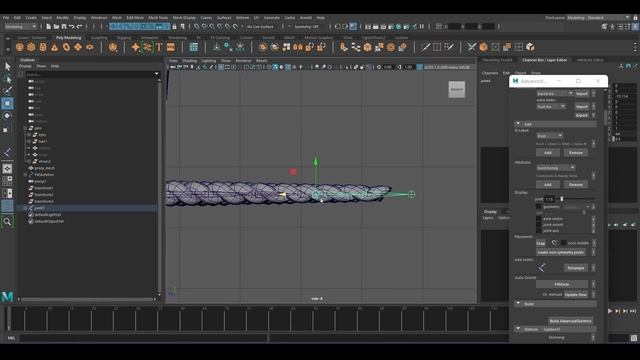
Task: Click inside the Outliner search field
Action: pyautogui.click(x=90, y=74)
